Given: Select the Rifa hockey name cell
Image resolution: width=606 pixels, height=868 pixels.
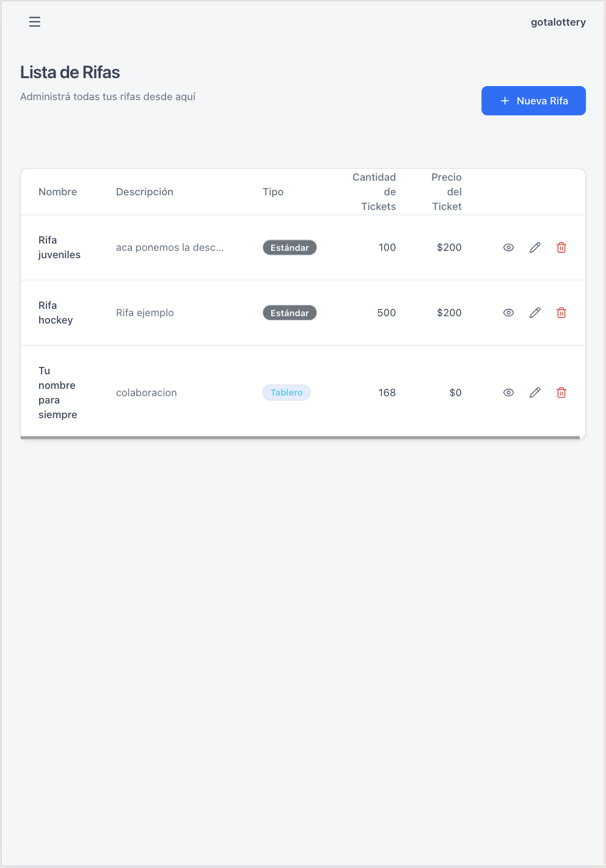Looking at the screenshot, I should point(56,313).
